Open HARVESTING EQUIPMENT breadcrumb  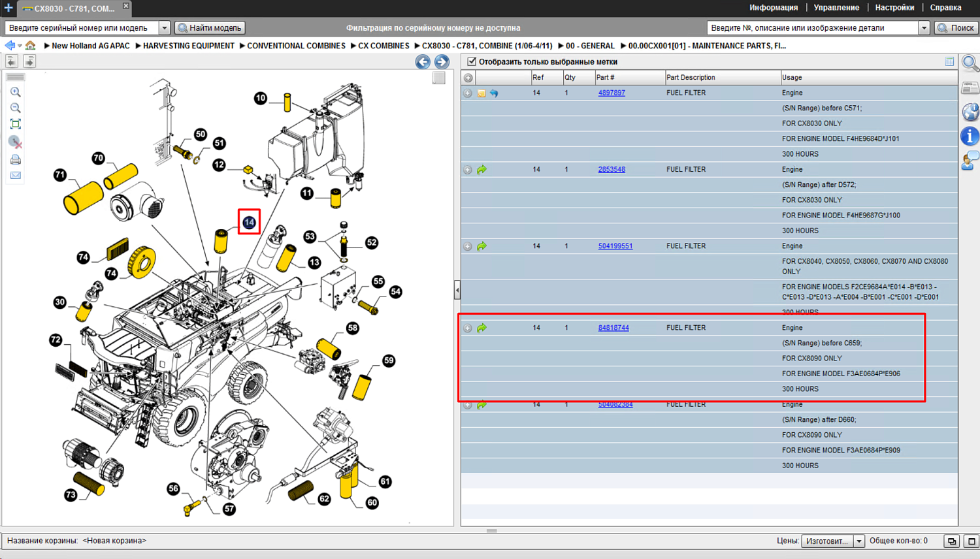pos(188,46)
